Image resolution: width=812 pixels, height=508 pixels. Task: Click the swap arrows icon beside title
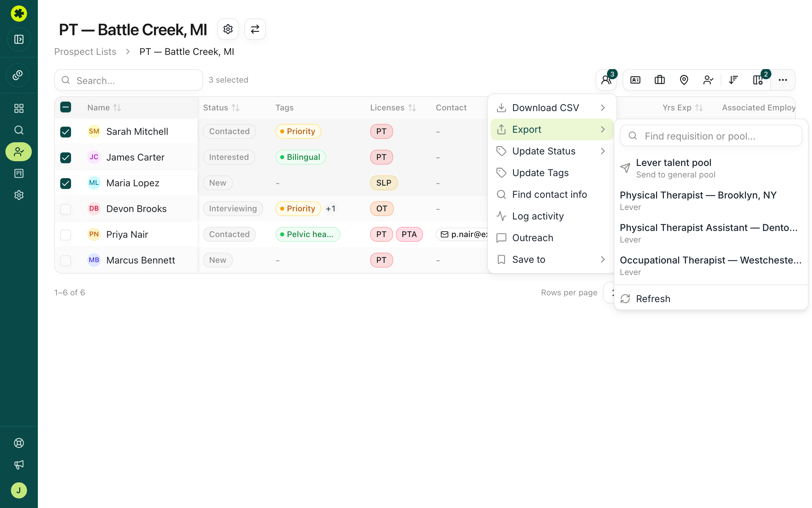pyautogui.click(x=255, y=29)
